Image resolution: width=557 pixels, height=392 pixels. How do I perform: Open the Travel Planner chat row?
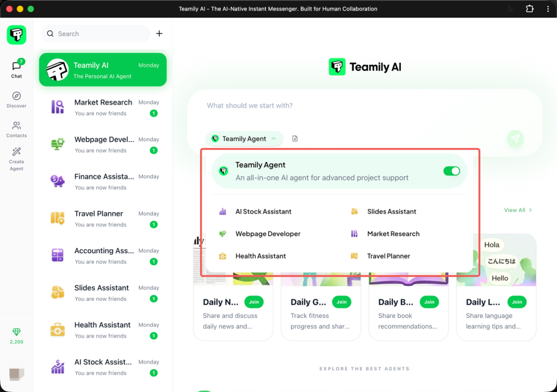click(103, 218)
